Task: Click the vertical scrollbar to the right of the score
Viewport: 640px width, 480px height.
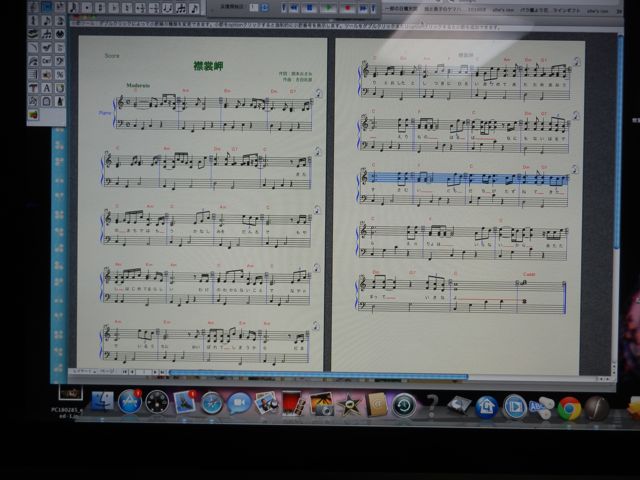Action: (619, 143)
